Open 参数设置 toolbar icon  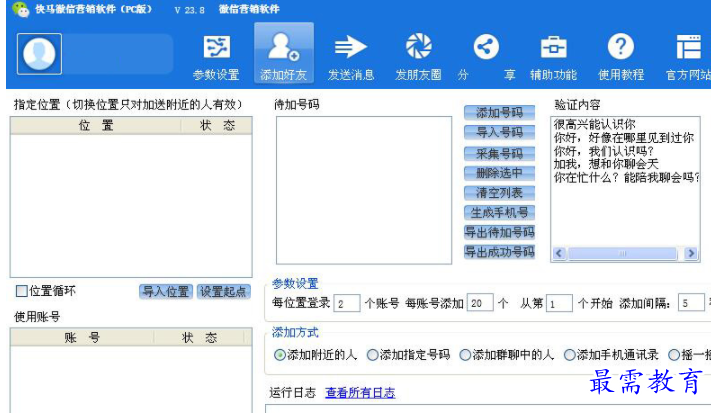coord(216,47)
